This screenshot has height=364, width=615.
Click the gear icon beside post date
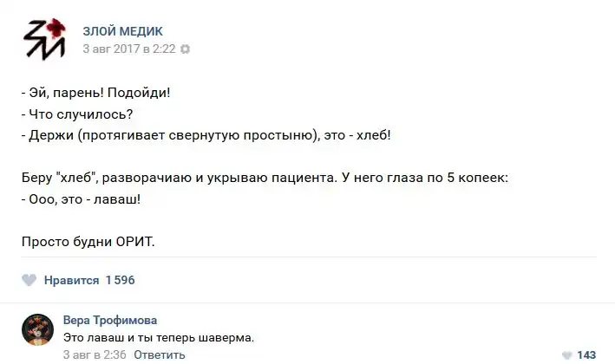pos(185,49)
